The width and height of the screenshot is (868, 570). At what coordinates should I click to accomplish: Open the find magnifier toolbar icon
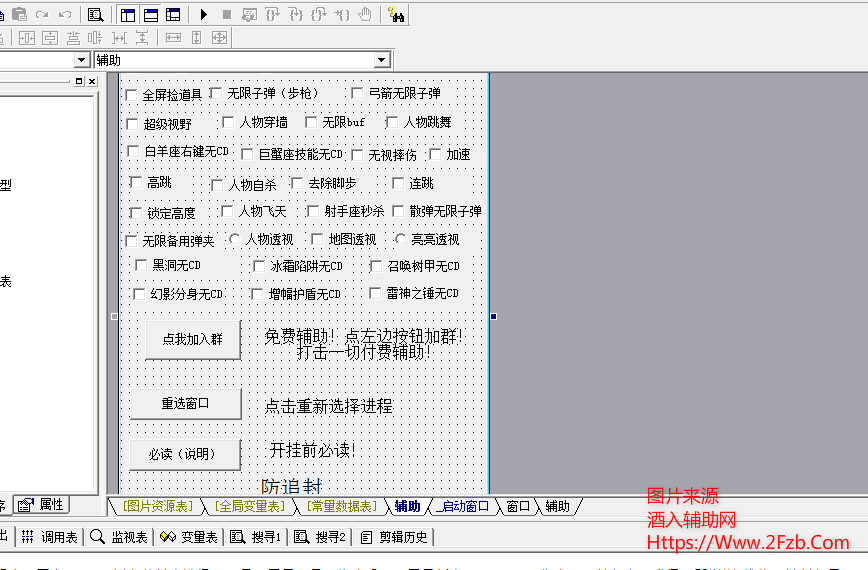point(95,14)
